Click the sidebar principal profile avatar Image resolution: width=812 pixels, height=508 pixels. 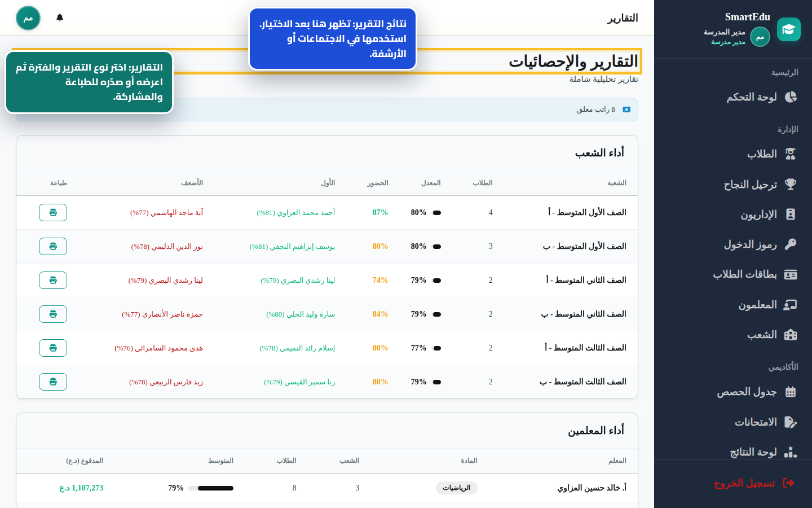pos(760,37)
